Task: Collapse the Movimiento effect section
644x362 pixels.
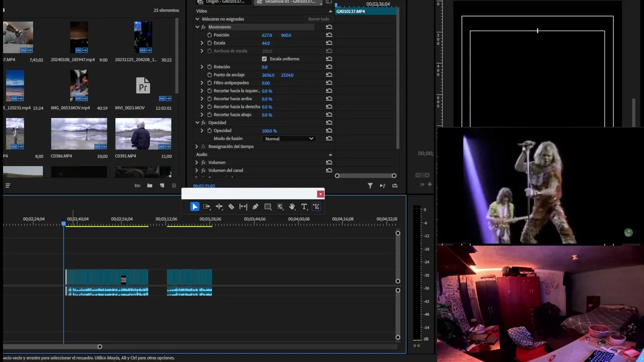Action: pyautogui.click(x=197, y=27)
